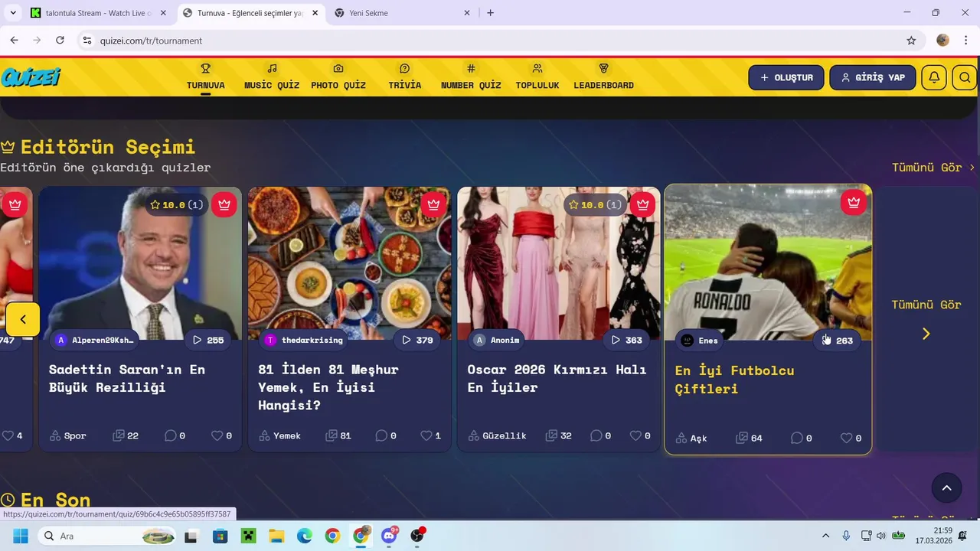This screenshot has width=980, height=551.
Task: Click crown badge on Oscar 2026 card
Action: pos(643,204)
